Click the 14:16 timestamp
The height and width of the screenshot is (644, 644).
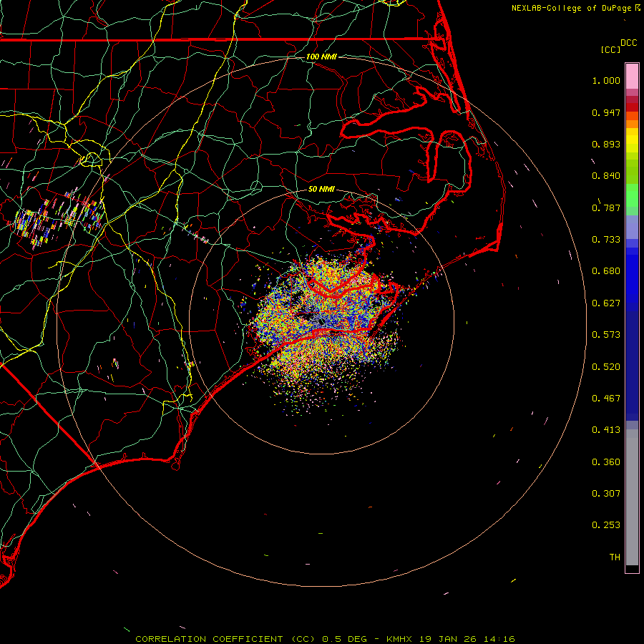point(499,639)
